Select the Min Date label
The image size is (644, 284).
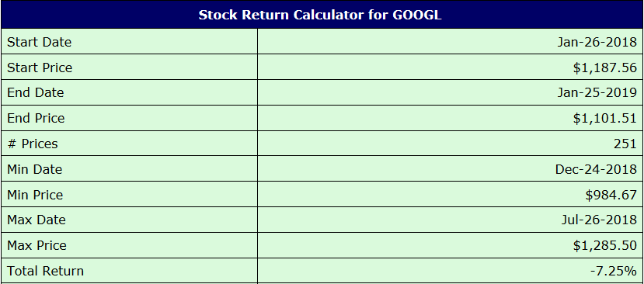34,169
